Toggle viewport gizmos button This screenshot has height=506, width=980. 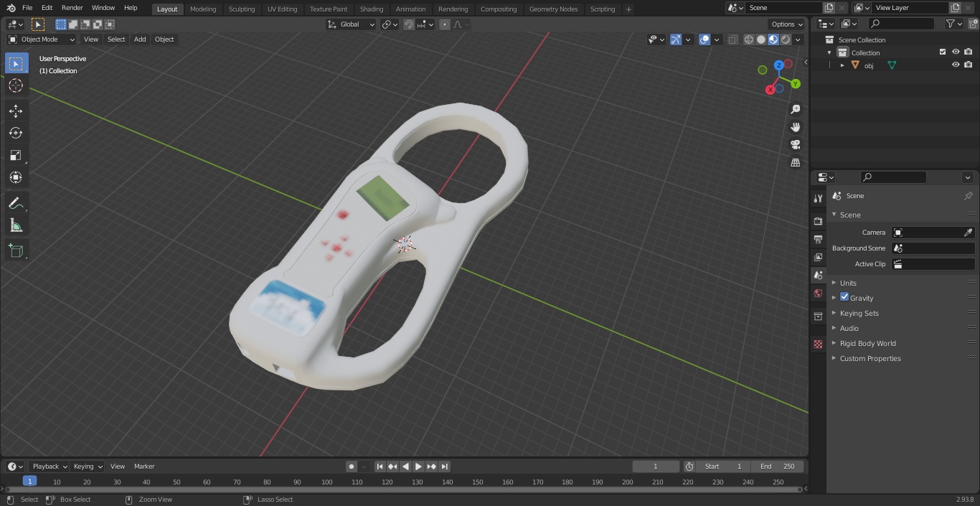pos(676,39)
